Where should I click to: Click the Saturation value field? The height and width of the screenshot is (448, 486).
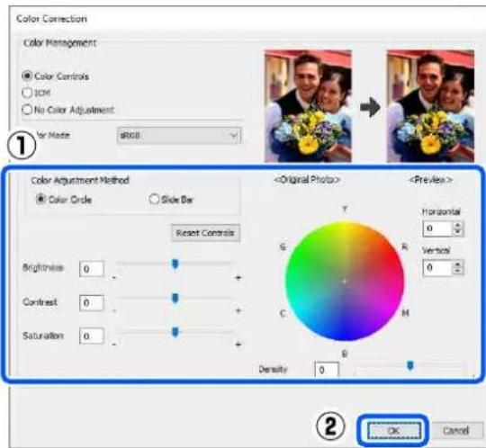pos(92,336)
